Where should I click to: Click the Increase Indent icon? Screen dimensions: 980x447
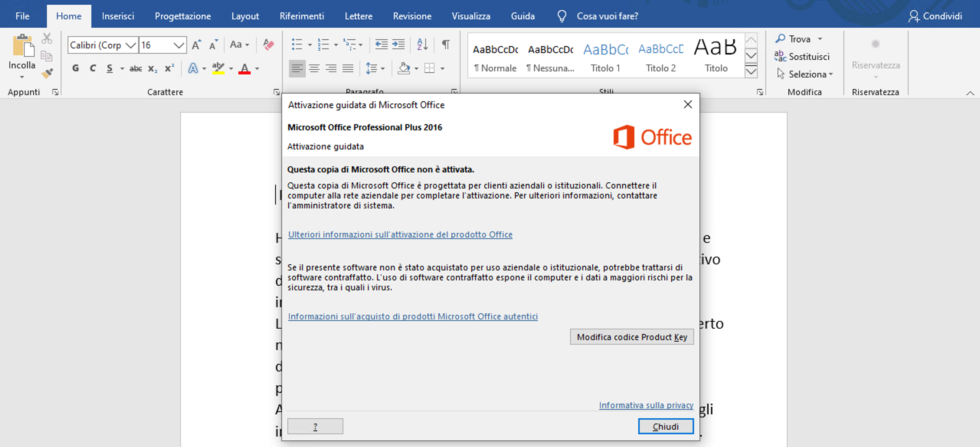click(398, 45)
